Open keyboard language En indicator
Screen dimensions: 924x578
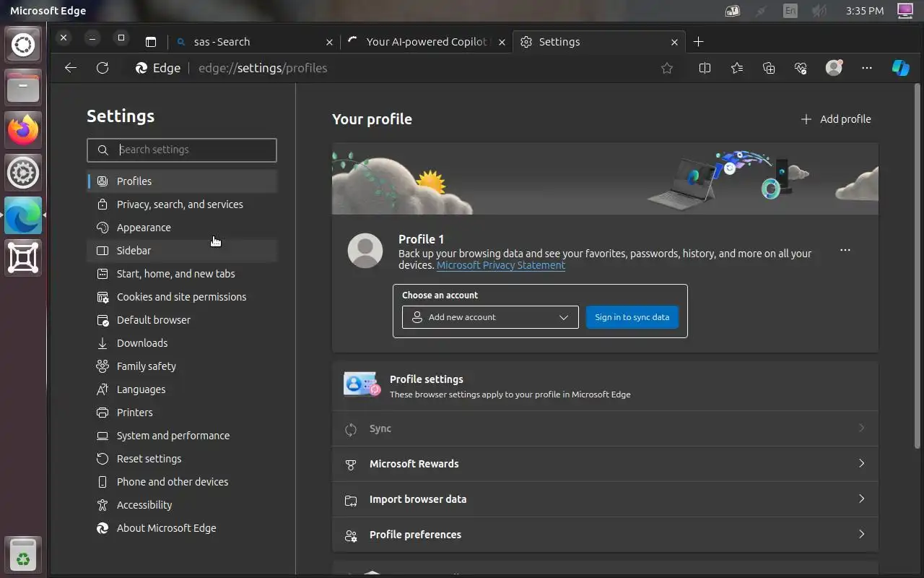pyautogui.click(x=790, y=11)
